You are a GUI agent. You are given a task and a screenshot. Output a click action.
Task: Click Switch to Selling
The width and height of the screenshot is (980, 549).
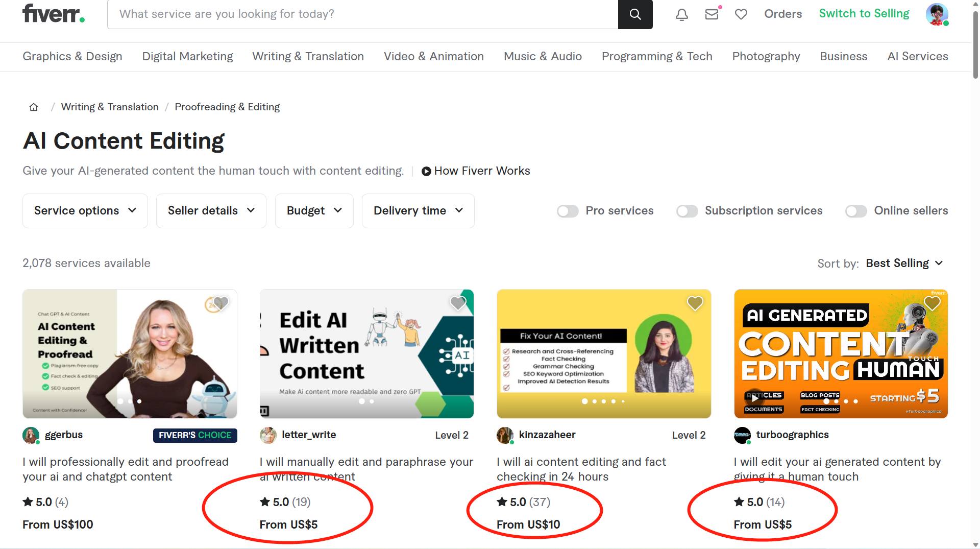pyautogui.click(x=864, y=14)
